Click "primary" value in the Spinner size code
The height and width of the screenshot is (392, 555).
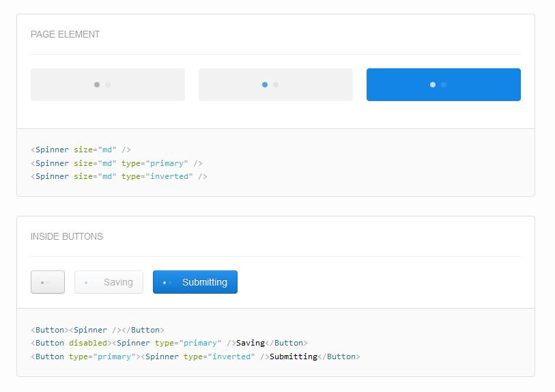click(167, 163)
